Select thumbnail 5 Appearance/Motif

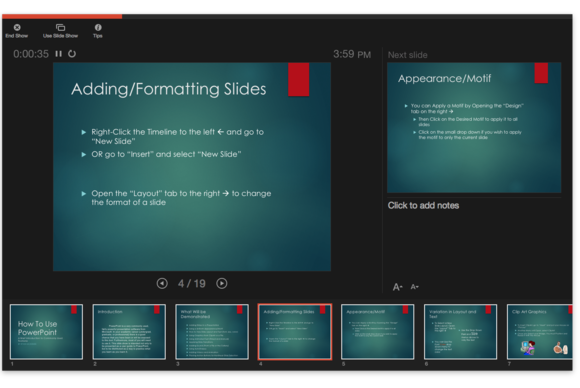pos(377,332)
